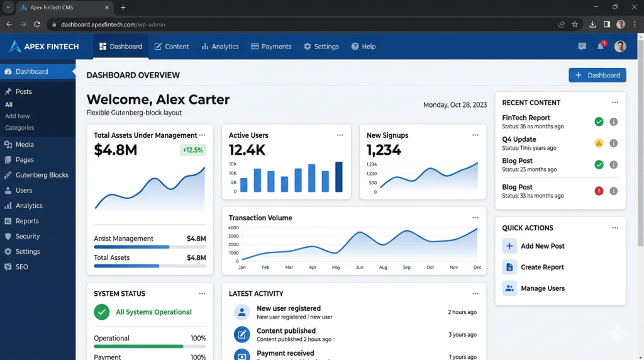644x360 pixels.
Task: Click the blue Dashboard plus button
Action: [x=597, y=75]
